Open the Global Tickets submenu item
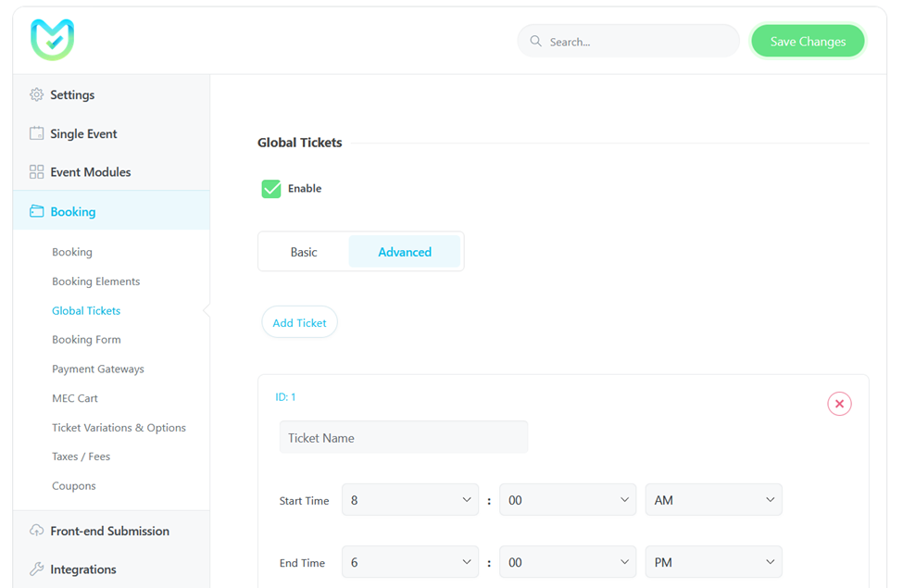 tap(86, 310)
